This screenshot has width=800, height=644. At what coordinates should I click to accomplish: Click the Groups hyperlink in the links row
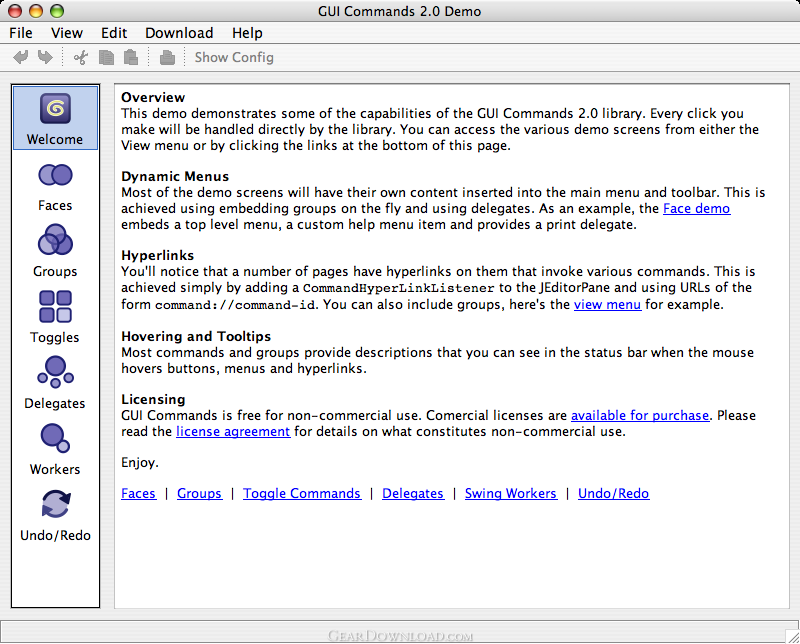pos(199,493)
